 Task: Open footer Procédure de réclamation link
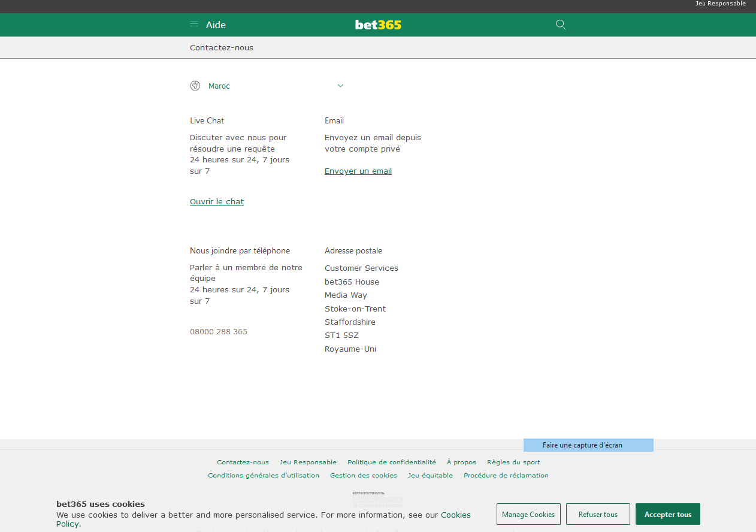(x=506, y=476)
